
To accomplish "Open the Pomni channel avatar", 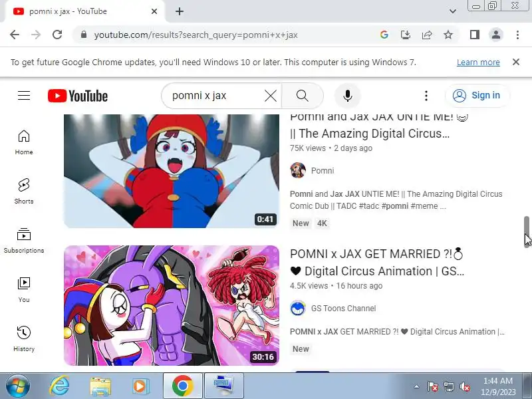I will [298, 170].
